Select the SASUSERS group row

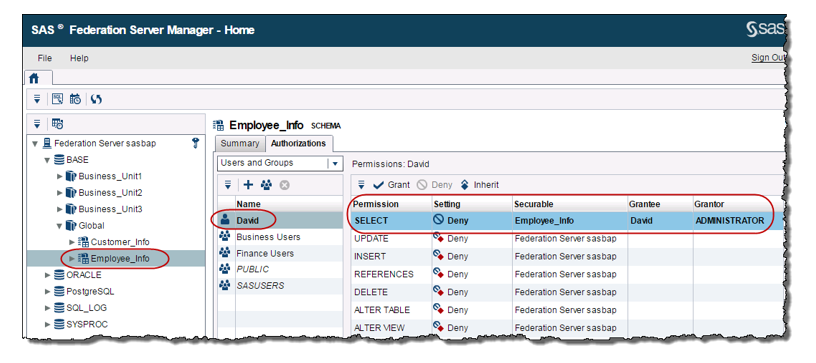coord(280,286)
